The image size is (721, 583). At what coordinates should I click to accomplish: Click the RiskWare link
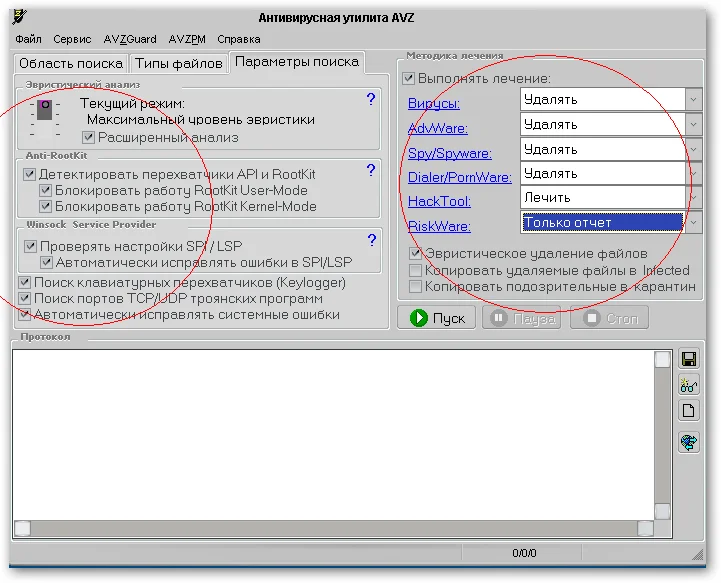click(439, 226)
